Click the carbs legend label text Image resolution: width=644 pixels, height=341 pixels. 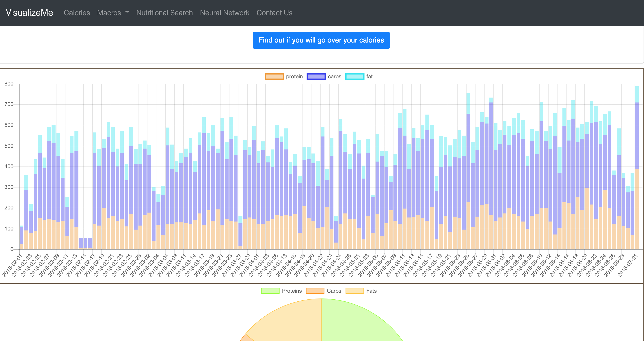pyautogui.click(x=335, y=76)
